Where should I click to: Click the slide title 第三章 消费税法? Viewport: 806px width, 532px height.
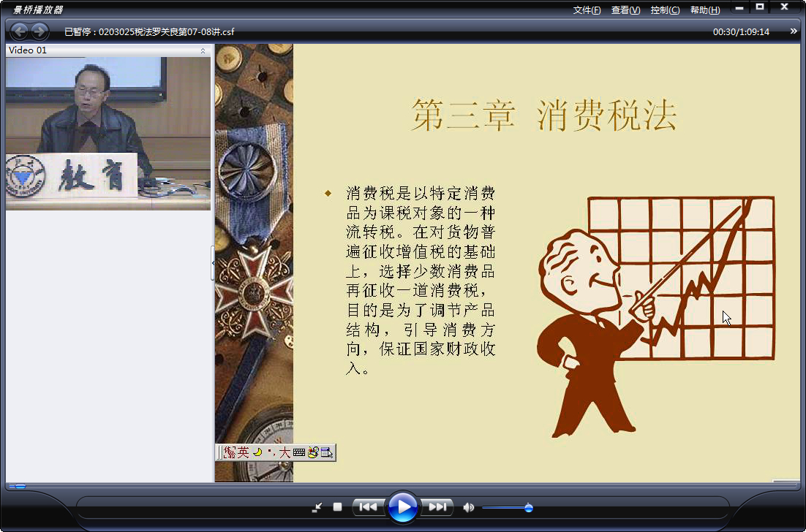(x=543, y=115)
